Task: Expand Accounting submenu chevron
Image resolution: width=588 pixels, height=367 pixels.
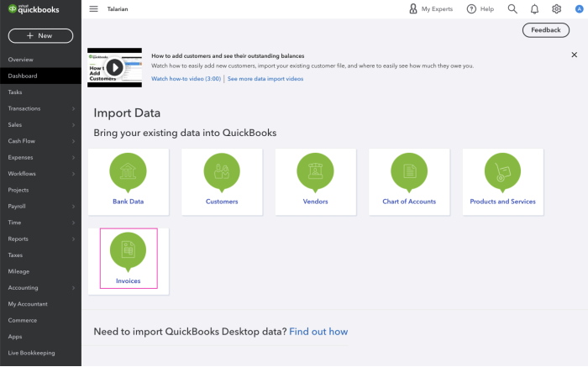Action: click(74, 288)
